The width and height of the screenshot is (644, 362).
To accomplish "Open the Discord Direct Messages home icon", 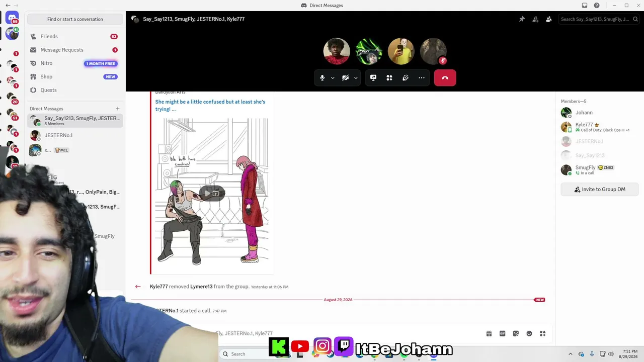I will pos(12,19).
